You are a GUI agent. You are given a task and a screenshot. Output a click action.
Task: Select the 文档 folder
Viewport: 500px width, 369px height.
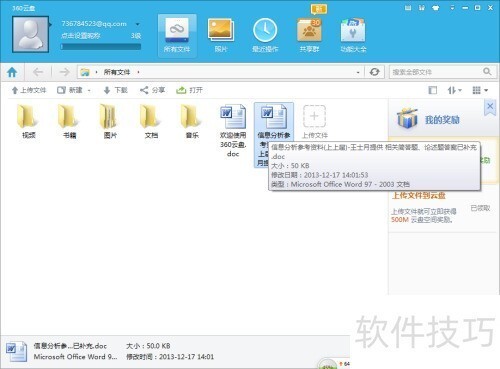(151, 121)
